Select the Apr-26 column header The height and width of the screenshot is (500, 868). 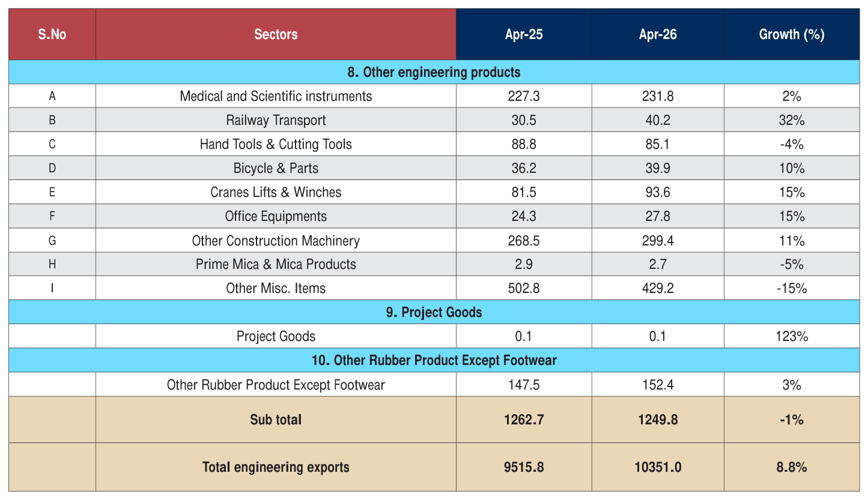(658, 34)
